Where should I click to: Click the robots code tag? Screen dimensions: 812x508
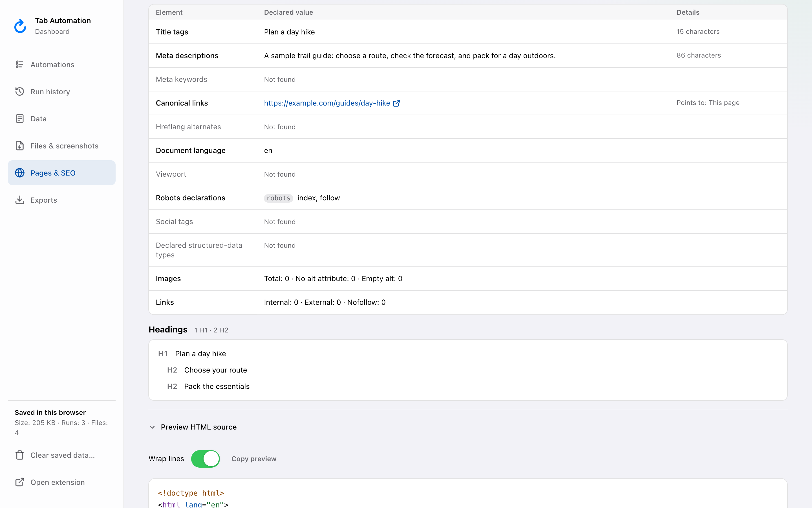point(278,198)
